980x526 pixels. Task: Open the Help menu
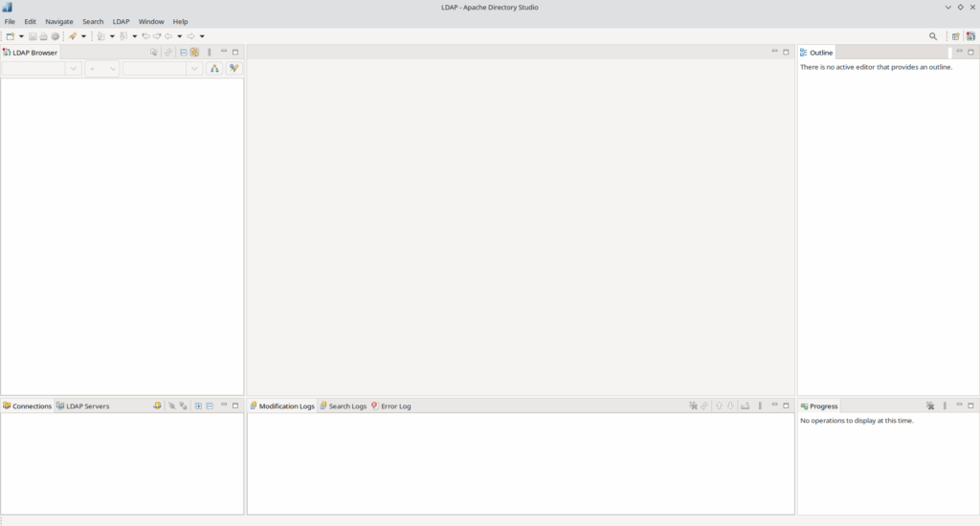pyautogui.click(x=180, y=21)
